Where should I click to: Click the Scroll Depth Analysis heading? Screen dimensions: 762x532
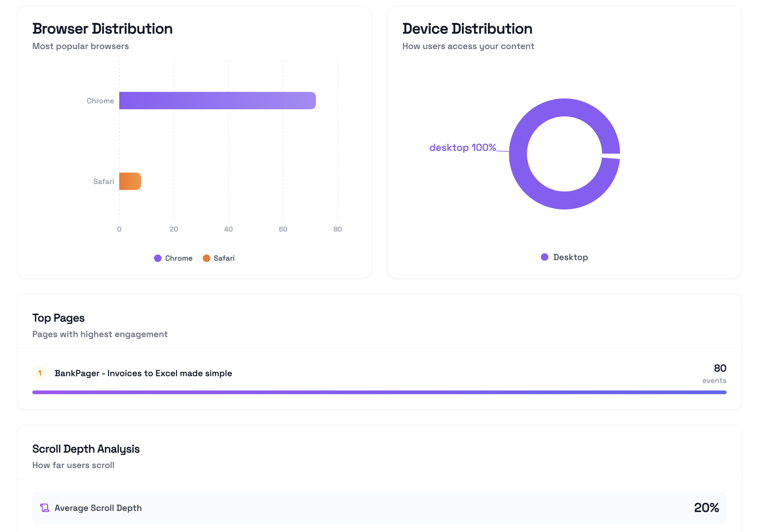pyautogui.click(x=86, y=449)
